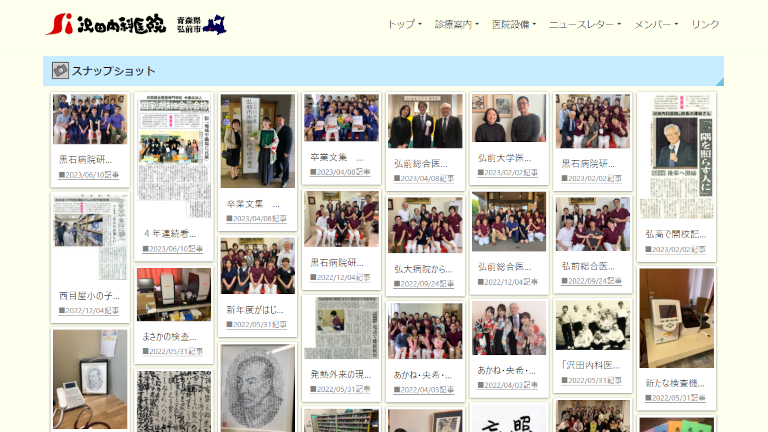Screen dimensions: 768x432
Task: Click the 発熱外来の現... title link
Action: (x=341, y=375)
